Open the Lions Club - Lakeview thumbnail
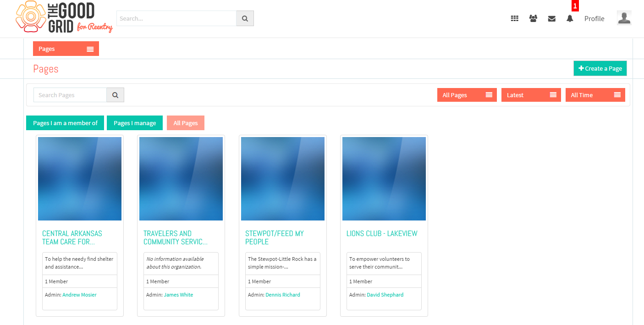 384,179
